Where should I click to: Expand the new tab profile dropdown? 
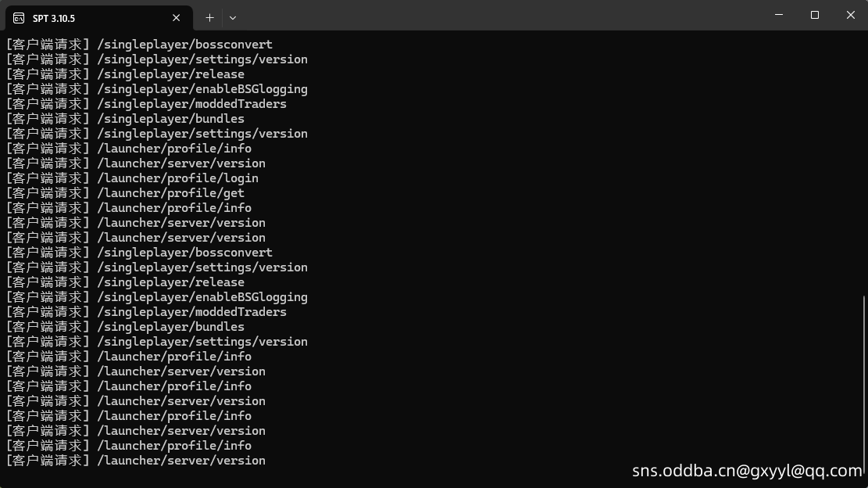(x=233, y=18)
